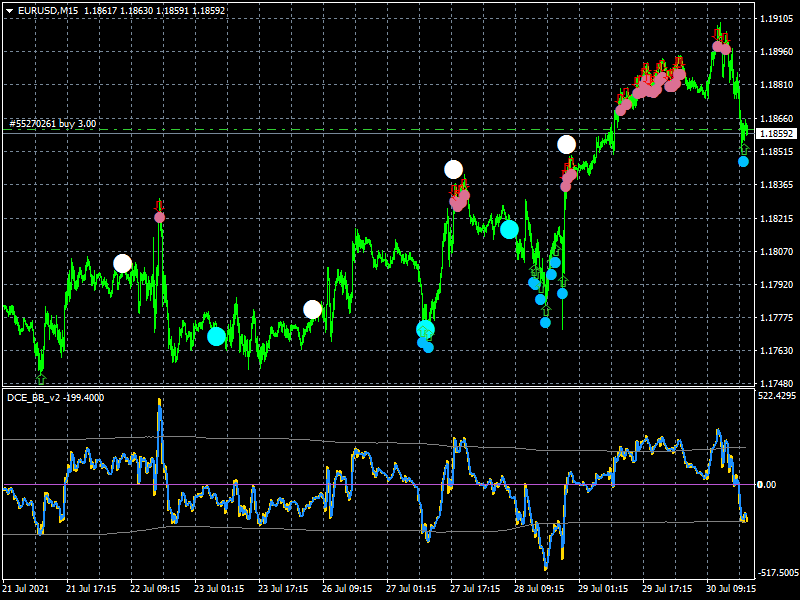Click pink dot marker at 22 Jul 09:15 spike
Screen dimensions: 800x600
(160, 217)
